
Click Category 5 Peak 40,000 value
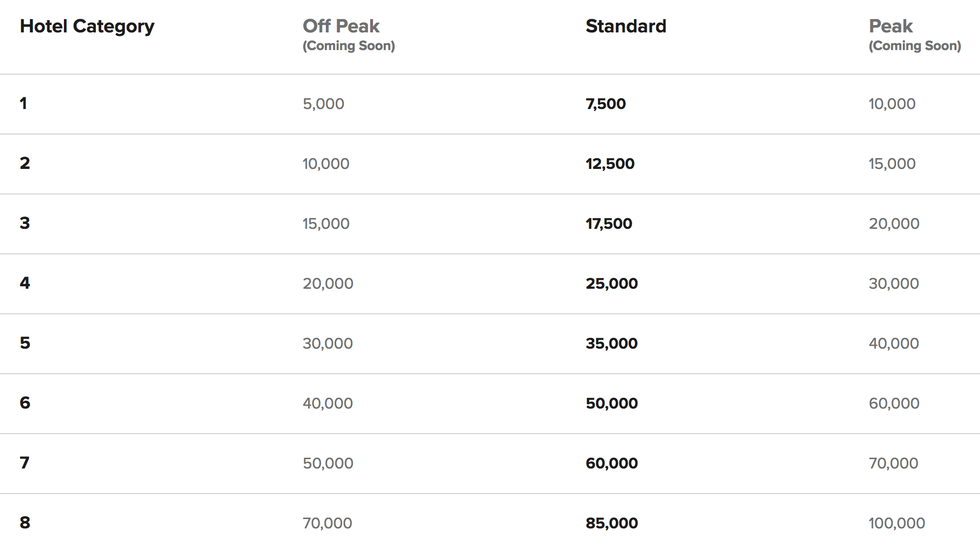pyautogui.click(x=894, y=344)
